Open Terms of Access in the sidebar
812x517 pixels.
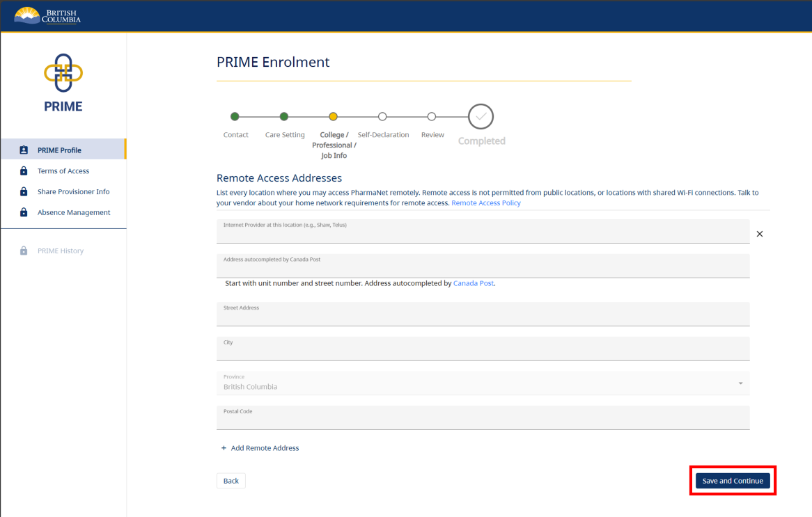63,171
